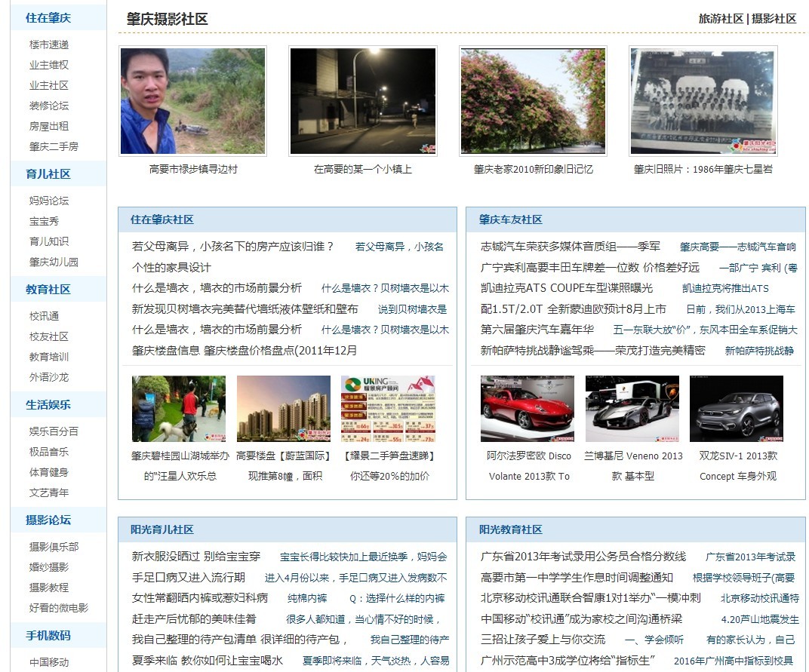Open red Alfa Romeo Disco Volante thumbnail
Image resolution: width=809 pixels, height=672 pixels.
pos(528,409)
